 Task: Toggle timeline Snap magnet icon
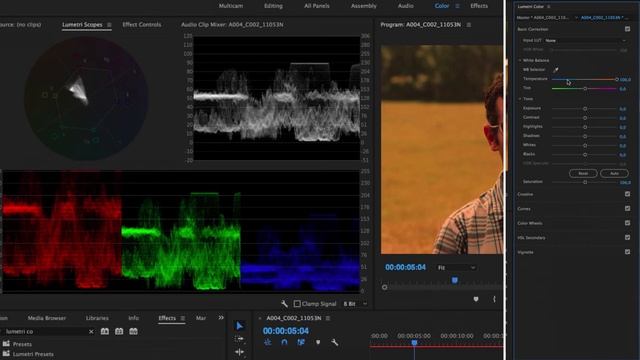(x=284, y=342)
